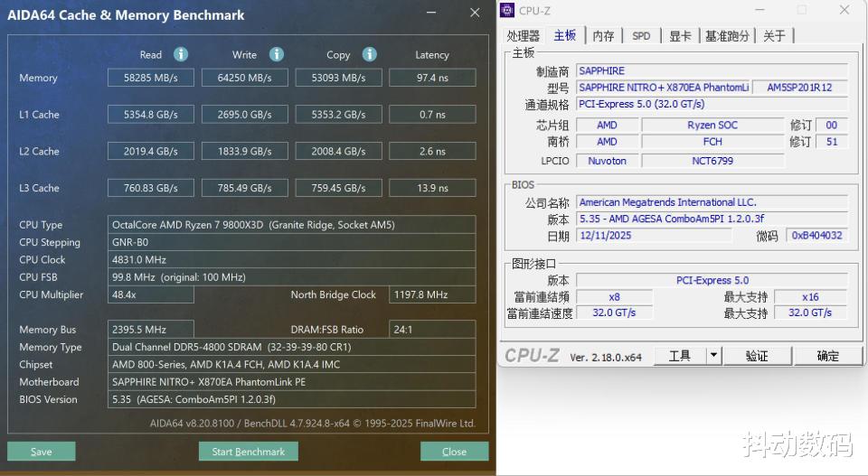The width and height of the screenshot is (868, 476).
Task: Click North Bridge Clock 1197.8 MHz
Action: tap(432, 294)
